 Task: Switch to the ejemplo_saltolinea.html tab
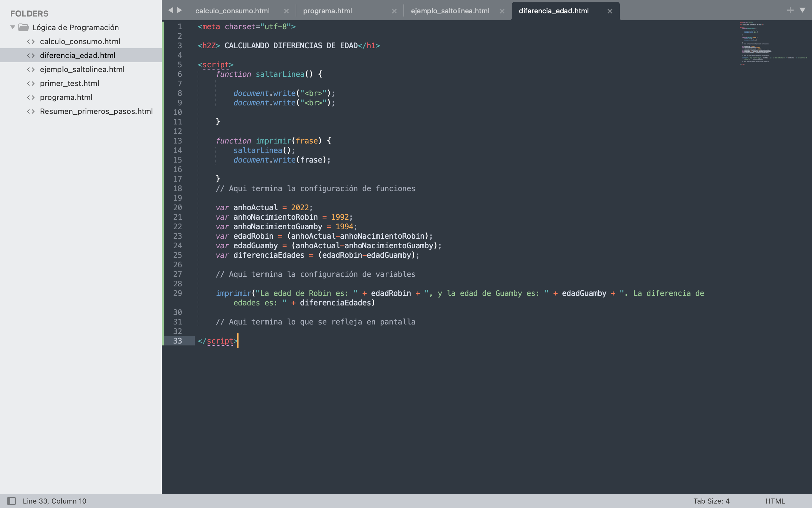tap(450, 11)
